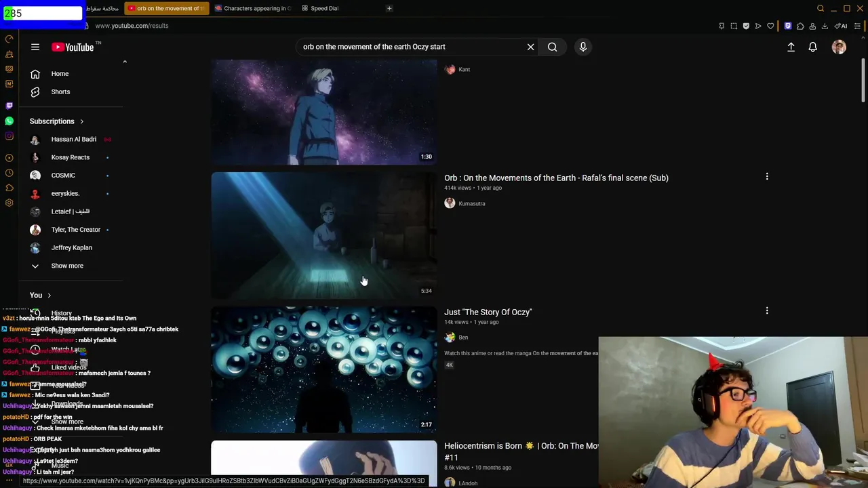This screenshot has width=868, height=488.
Task: Play the 1:30 galaxy video thumbnail
Action: point(323,112)
